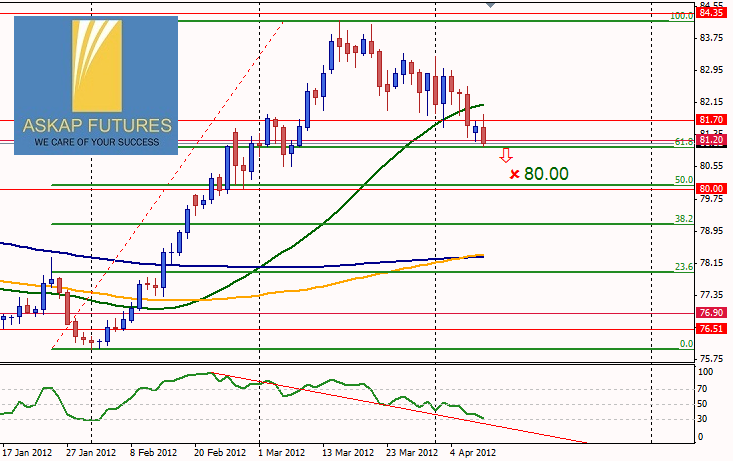
Task: Select the Fibonacci 0.0 level label
Action: tap(686, 343)
